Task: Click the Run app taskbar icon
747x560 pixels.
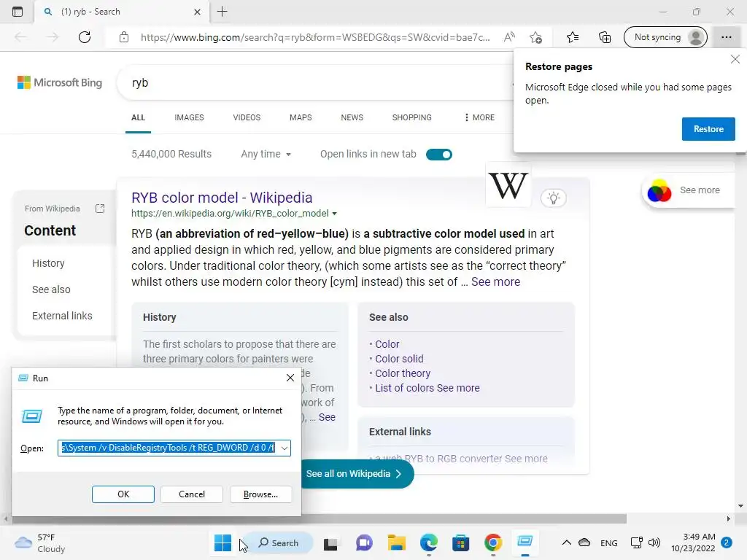Action: (525, 542)
